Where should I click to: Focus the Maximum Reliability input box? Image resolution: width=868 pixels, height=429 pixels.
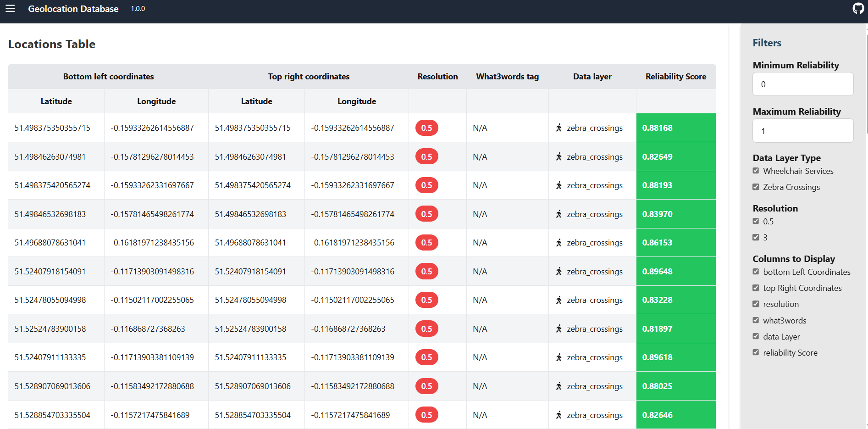coord(802,131)
